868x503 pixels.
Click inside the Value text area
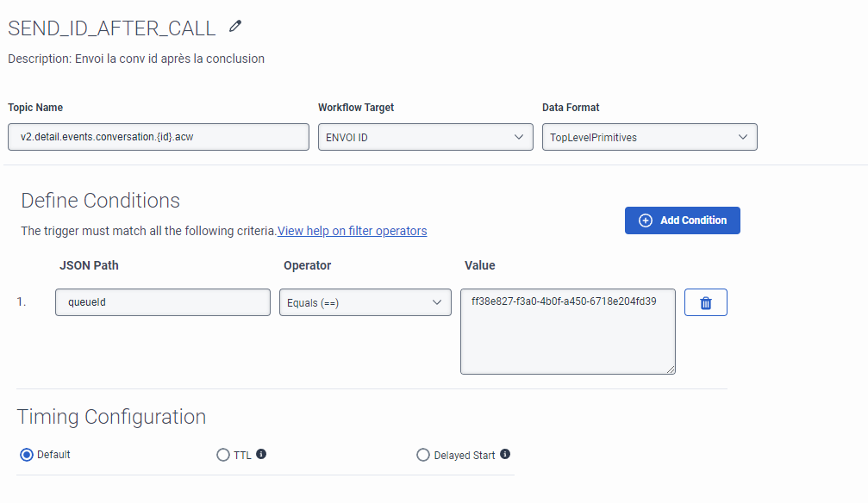[567, 332]
